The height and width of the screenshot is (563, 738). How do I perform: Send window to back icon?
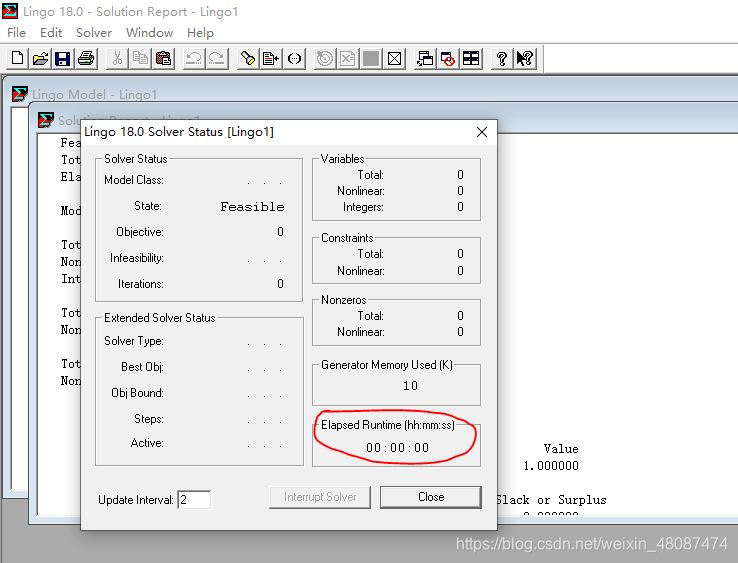pos(425,58)
